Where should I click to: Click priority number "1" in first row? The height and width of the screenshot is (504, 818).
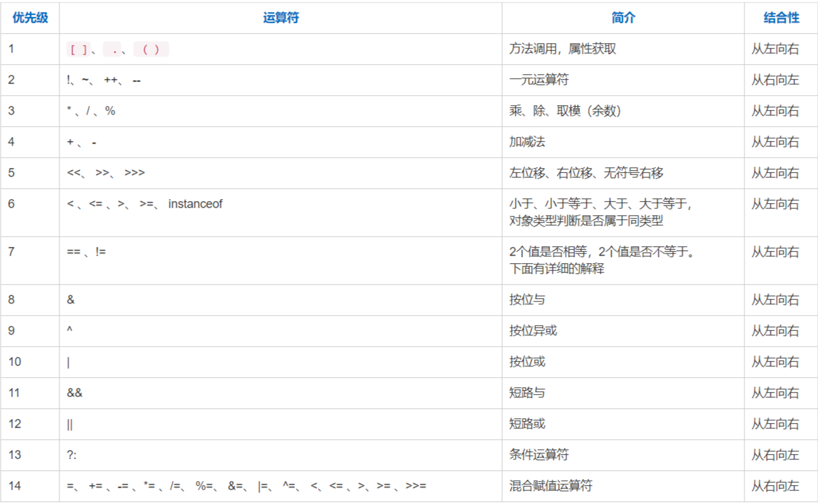click(11, 49)
